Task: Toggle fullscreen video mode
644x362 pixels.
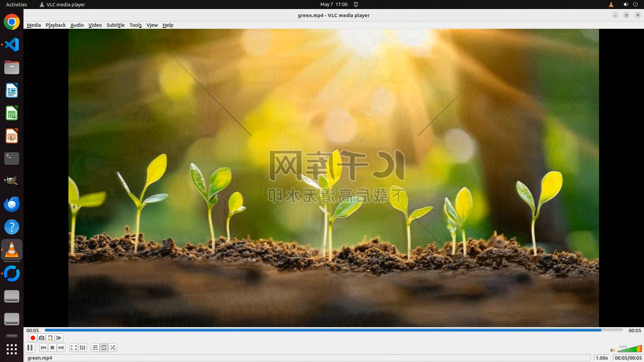Action: coord(74,348)
